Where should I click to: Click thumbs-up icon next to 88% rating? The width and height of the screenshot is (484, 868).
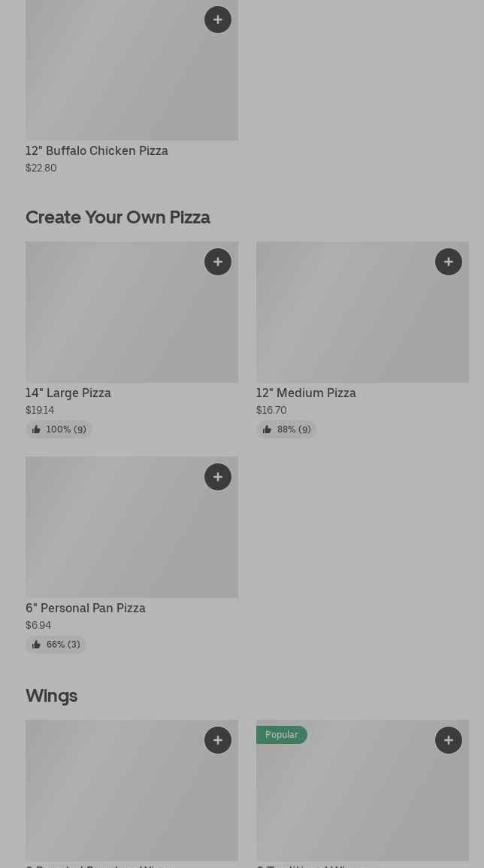click(x=267, y=429)
